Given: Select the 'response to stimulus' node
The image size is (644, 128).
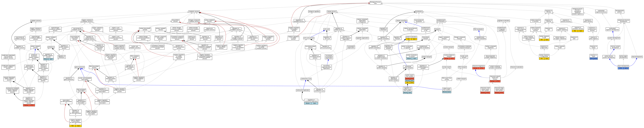Looking at the screenshot, I should [549, 11].
